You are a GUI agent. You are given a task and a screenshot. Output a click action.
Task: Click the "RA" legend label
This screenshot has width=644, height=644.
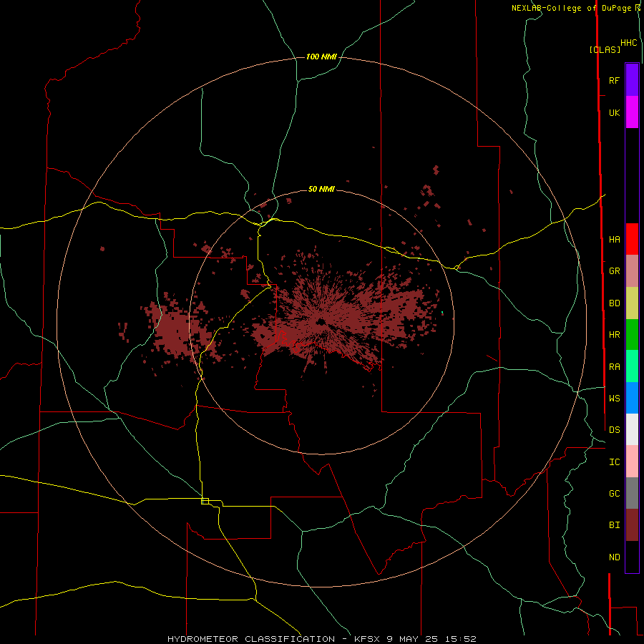[x=615, y=367]
